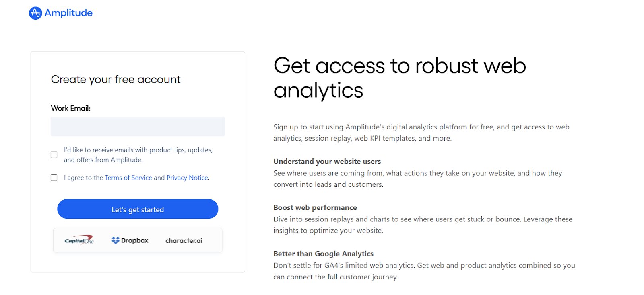This screenshot has width=644, height=295.
Task: Click the character.ai logo
Action: click(x=184, y=240)
